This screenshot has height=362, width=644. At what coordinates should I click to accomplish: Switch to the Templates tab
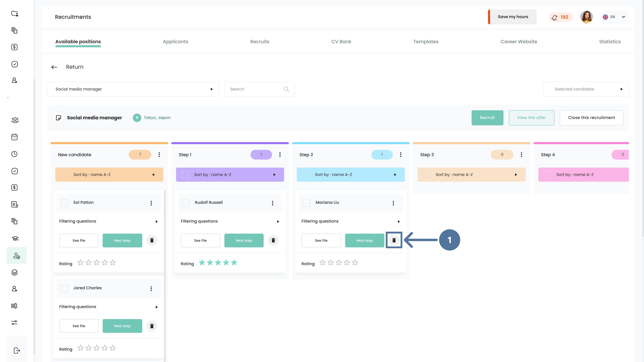(426, 42)
